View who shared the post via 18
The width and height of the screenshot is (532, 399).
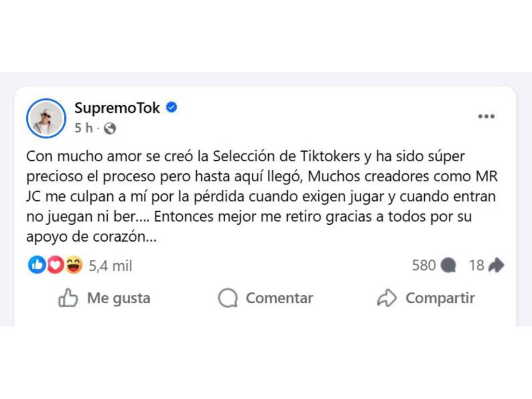(477, 265)
